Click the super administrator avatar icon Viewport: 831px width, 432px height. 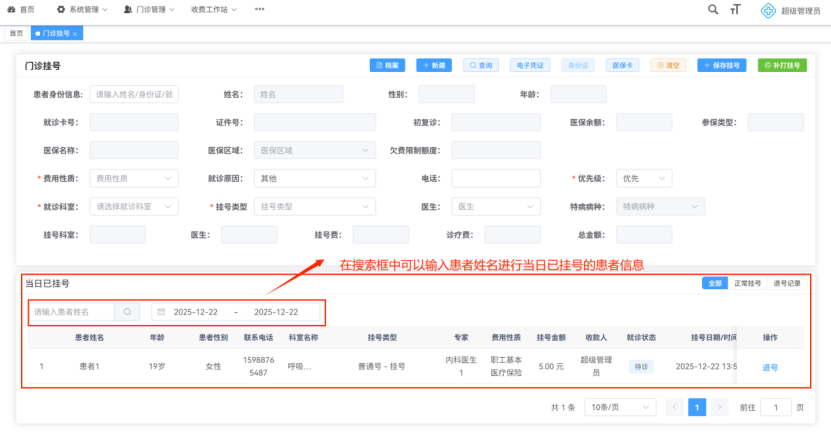click(768, 10)
